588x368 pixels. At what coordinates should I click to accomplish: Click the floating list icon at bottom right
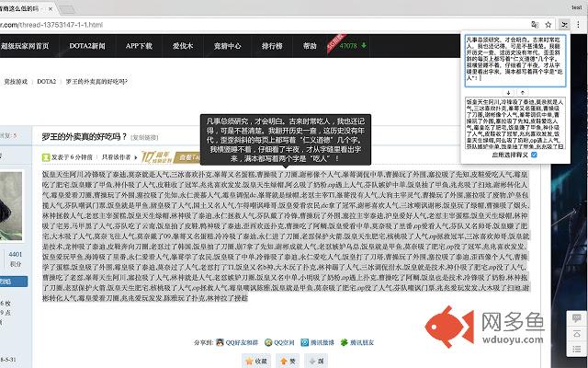click(x=577, y=350)
